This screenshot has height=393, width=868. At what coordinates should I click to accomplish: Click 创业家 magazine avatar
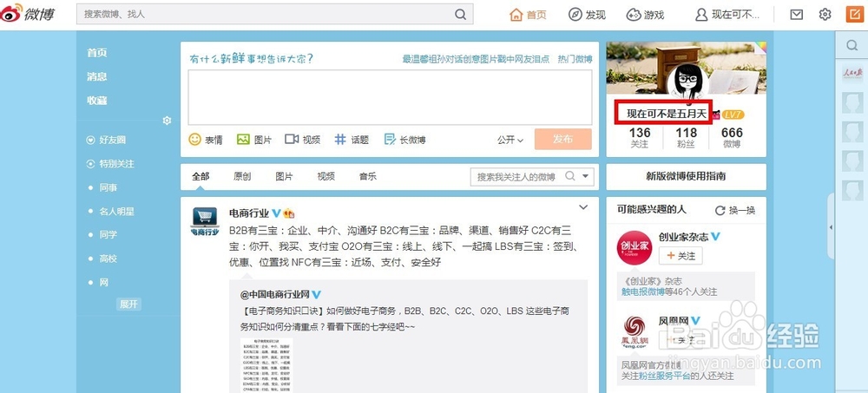click(x=634, y=248)
